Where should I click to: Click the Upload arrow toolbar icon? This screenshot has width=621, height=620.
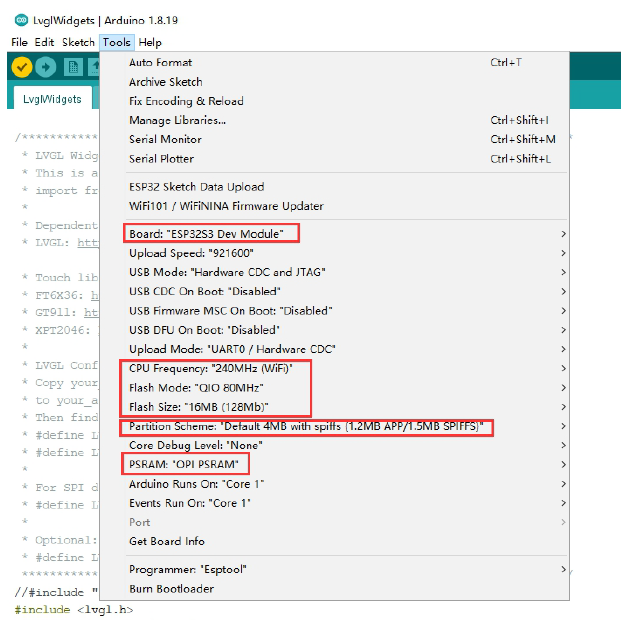(x=46, y=67)
